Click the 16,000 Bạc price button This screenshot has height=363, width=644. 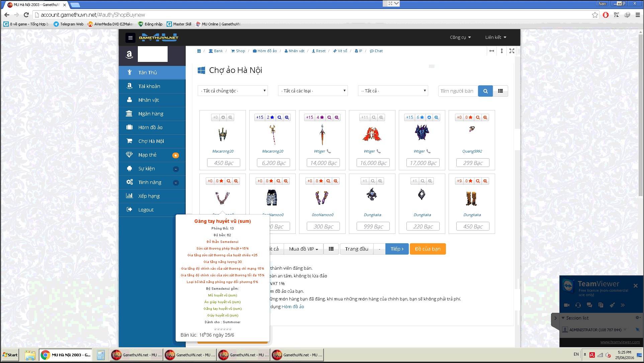click(373, 163)
